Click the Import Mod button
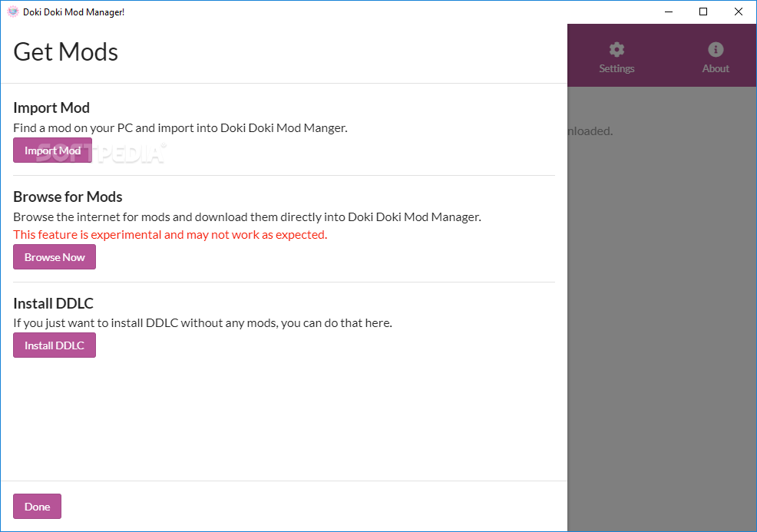Image resolution: width=757 pixels, height=532 pixels. (x=52, y=150)
